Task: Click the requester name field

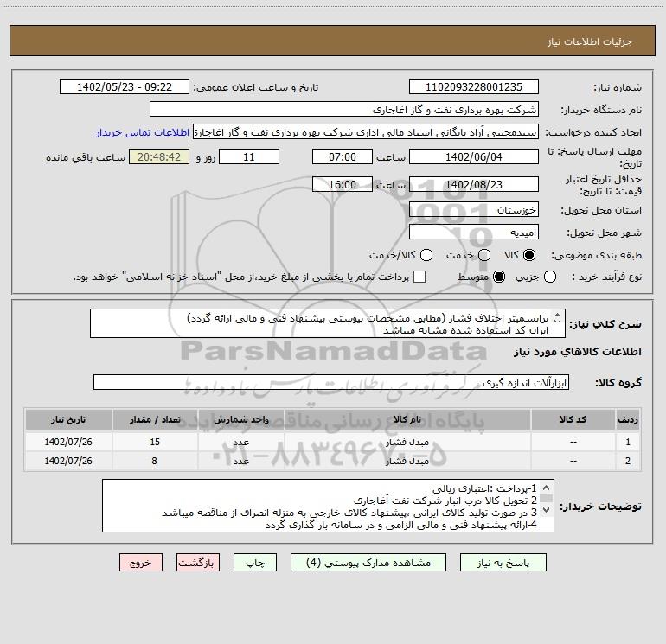Action: pyautogui.click(x=366, y=131)
